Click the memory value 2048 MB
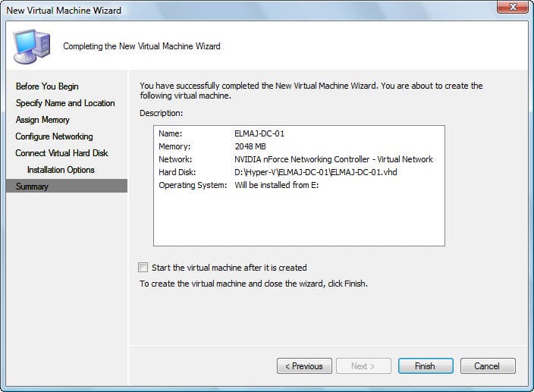This screenshot has height=392, width=534. pyautogui.click(x=250, y=146)
